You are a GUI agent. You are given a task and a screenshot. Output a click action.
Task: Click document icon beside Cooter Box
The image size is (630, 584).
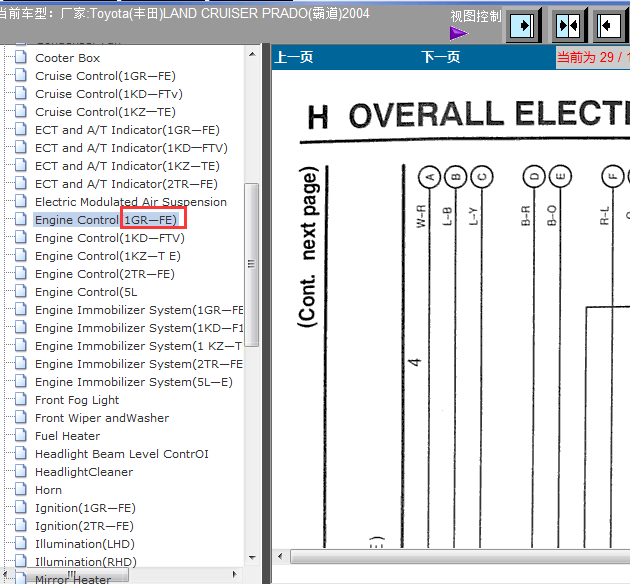click(20, 57)
